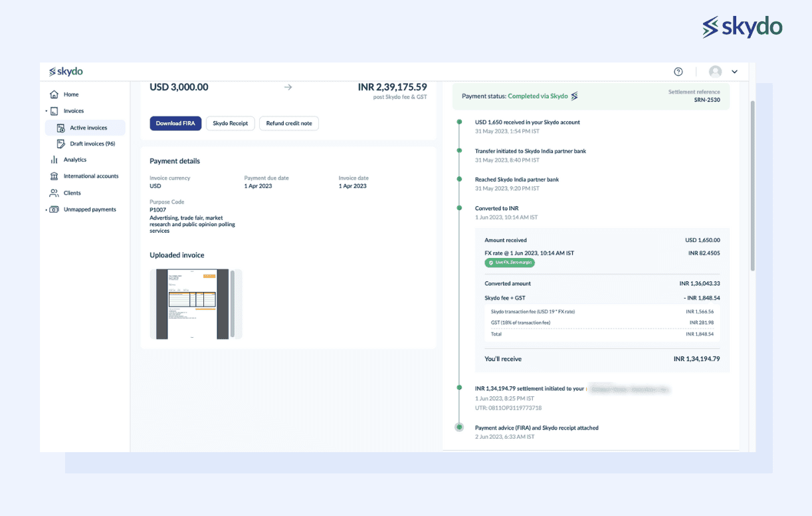The height and width of the screenshot is (516, 812).
Task: Go to Home via its house icon
Action: pos(54,94)
